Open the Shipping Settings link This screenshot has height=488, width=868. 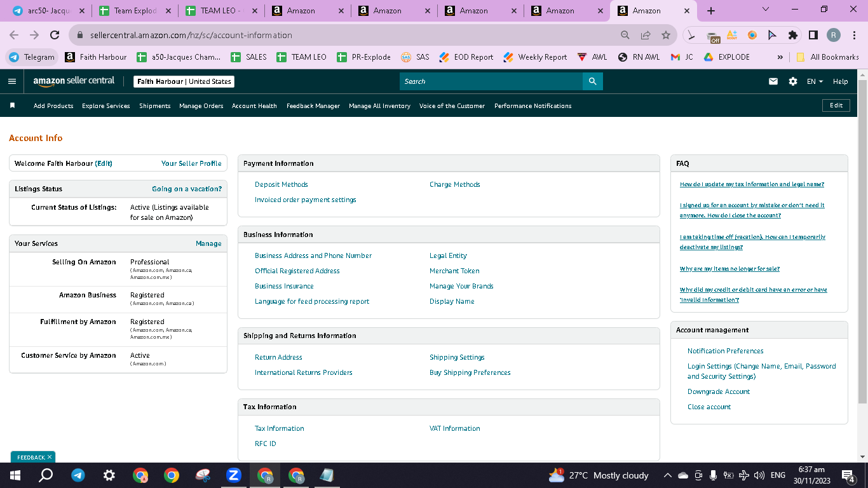pos(457,357)
